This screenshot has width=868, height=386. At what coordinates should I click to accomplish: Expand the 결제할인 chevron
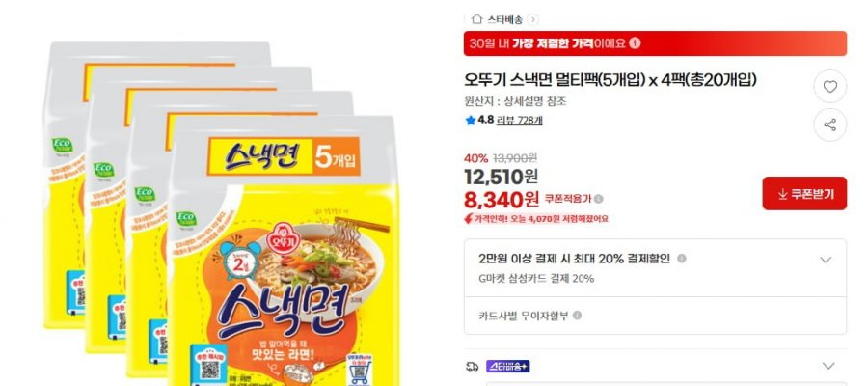[826, 260]
